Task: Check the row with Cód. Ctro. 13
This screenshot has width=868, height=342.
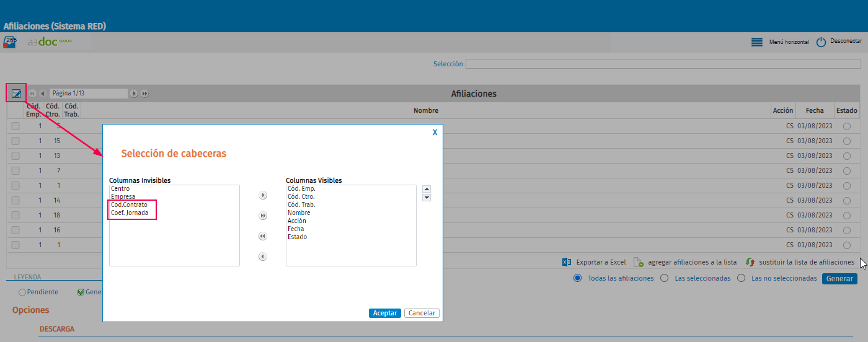Action: (x=15, y=156)
